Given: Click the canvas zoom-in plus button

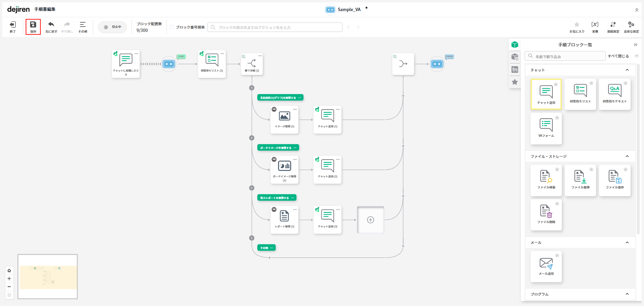Looking at the screenshot, I should 9,278.
